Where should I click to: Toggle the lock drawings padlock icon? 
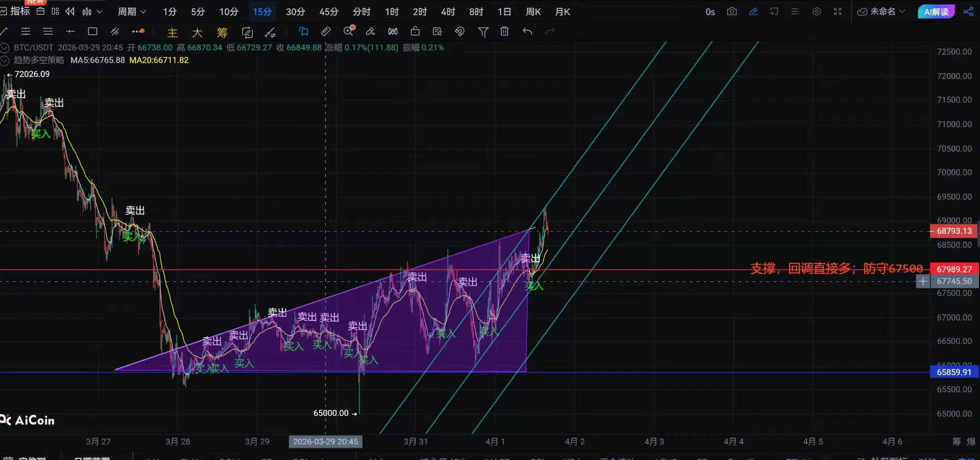[x=415, y=31]
